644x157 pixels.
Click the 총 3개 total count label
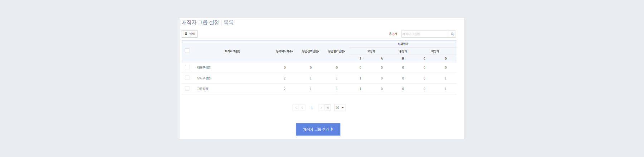393,34
